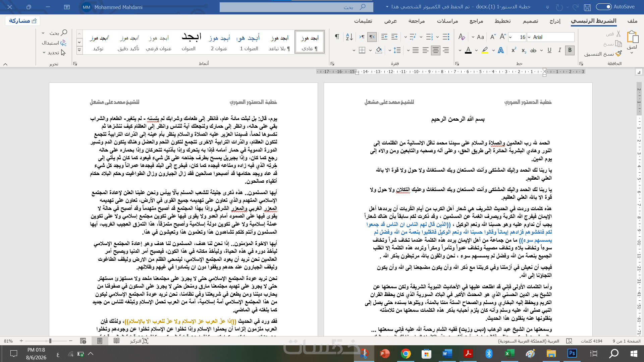Click the Format Painter brush

pos(619,54)
